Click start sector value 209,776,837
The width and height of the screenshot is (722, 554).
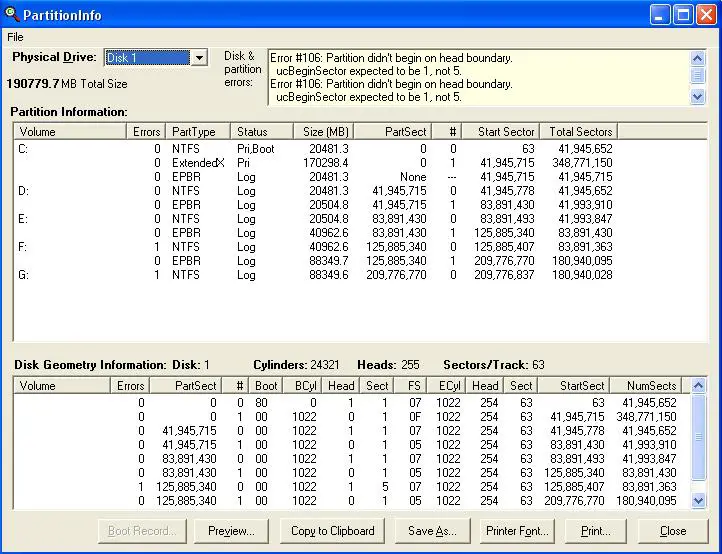(x=504, y=275)
